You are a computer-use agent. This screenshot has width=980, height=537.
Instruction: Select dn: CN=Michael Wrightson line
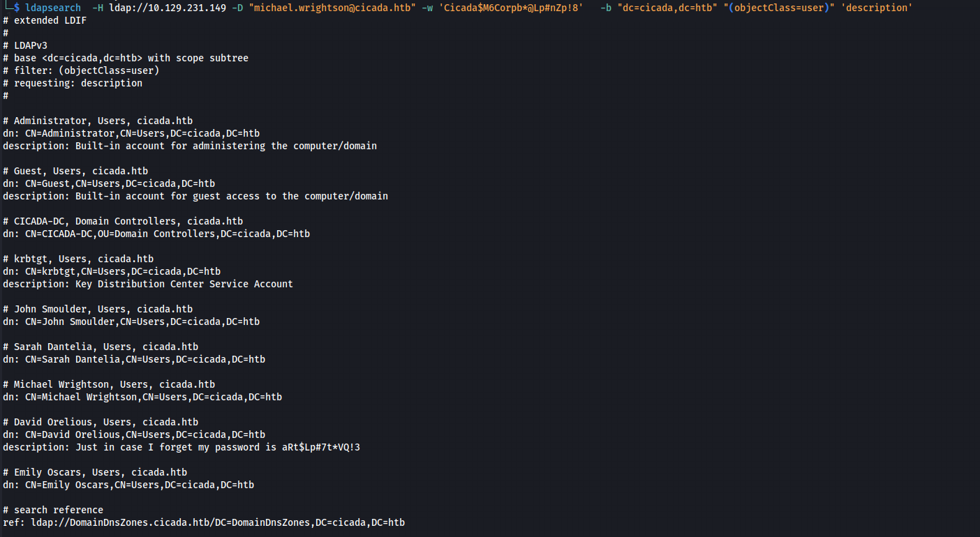pyautogui.click(x=142, y=397)
